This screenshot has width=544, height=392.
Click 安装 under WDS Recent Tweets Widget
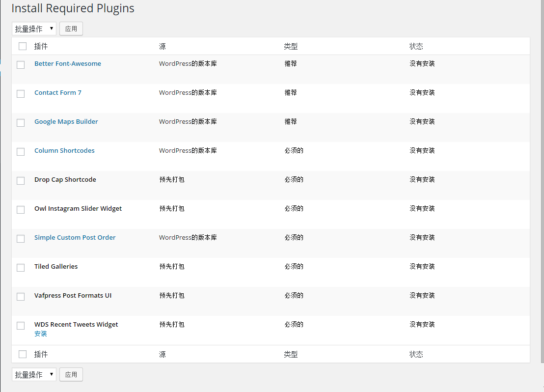click(x=41, y=334)
